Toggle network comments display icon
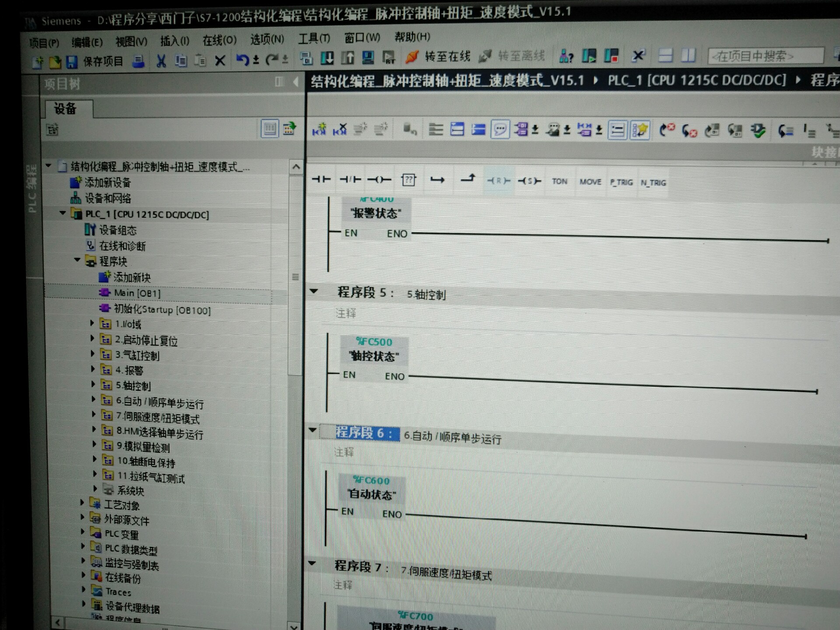This screenshot has width=840, height=630. (500, 129)
